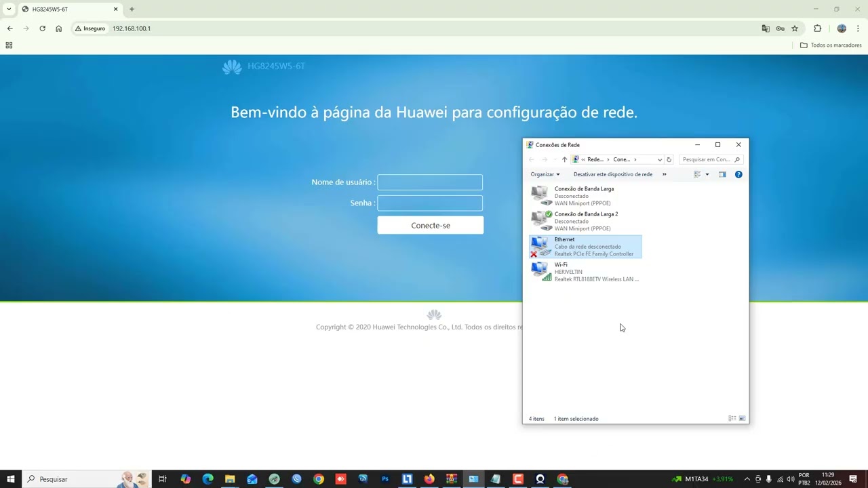Screen dimensions: 868x488
Task: Open the Organizar menu
Action: (545, 174)
